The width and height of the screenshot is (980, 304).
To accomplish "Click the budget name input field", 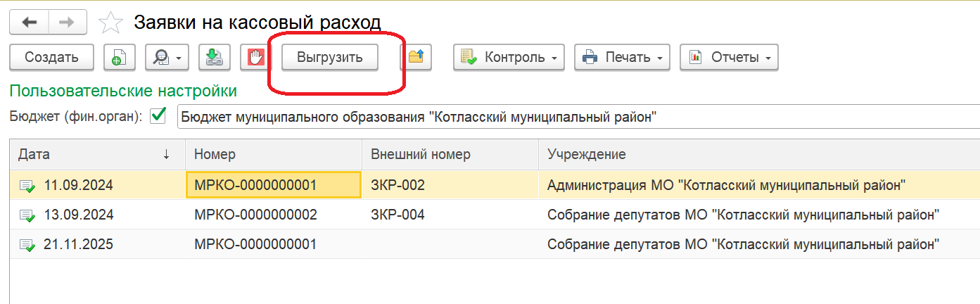I will (577, 117).
